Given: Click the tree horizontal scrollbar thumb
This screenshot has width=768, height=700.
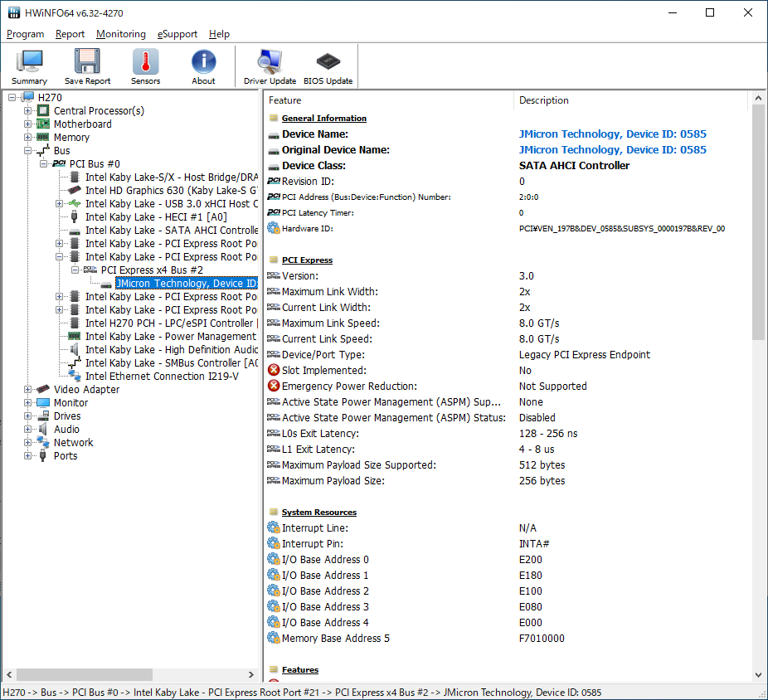Looking at the screenshot, I should pyautogui.click(x=85, y=674).
